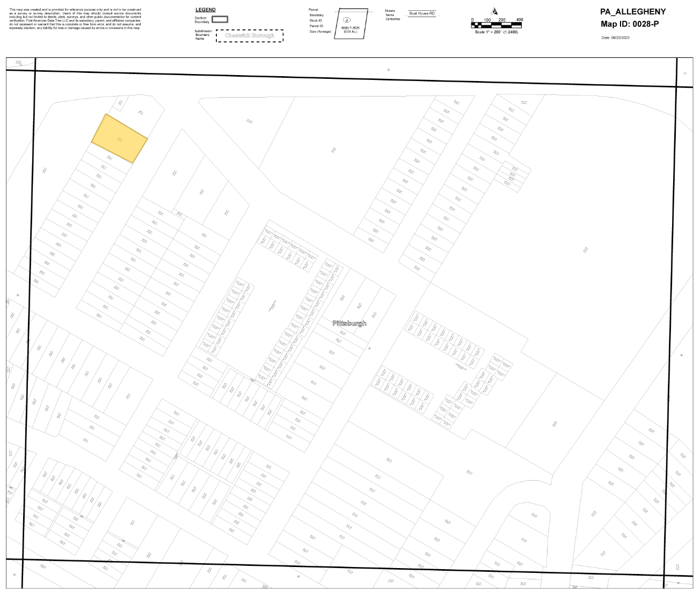Image resolution: width=700 pixels, height=589 pixels.
Task: Click the PA_ALLEGHENY title text
Action: click(633, 12)
